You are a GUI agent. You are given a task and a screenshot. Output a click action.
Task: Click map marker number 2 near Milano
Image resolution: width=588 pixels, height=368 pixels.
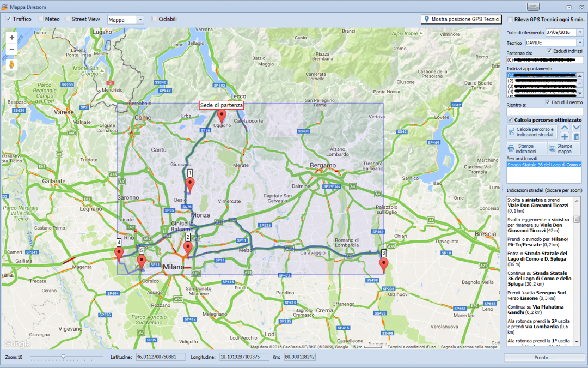click(188, 249)
